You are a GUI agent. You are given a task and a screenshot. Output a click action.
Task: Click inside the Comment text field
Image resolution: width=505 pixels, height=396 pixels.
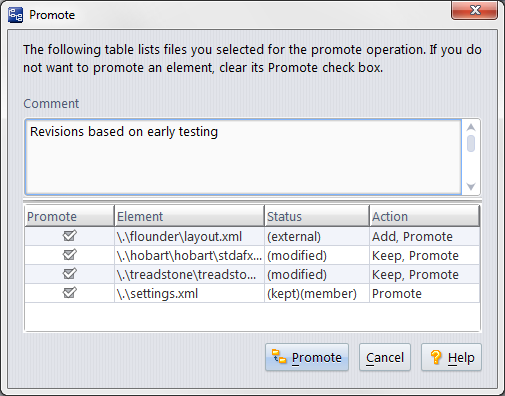click(x=243, y=157)
